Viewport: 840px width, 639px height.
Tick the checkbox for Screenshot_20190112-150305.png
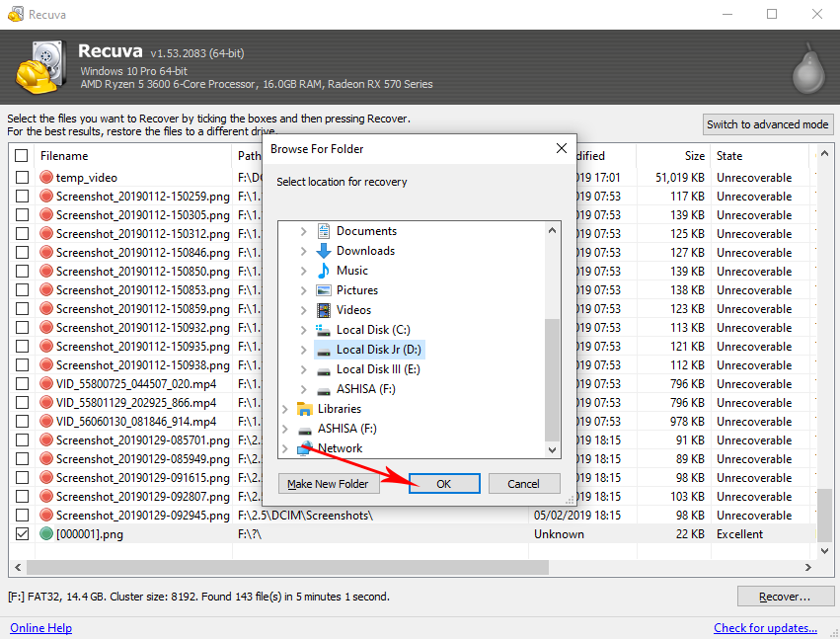click(22, 215)
